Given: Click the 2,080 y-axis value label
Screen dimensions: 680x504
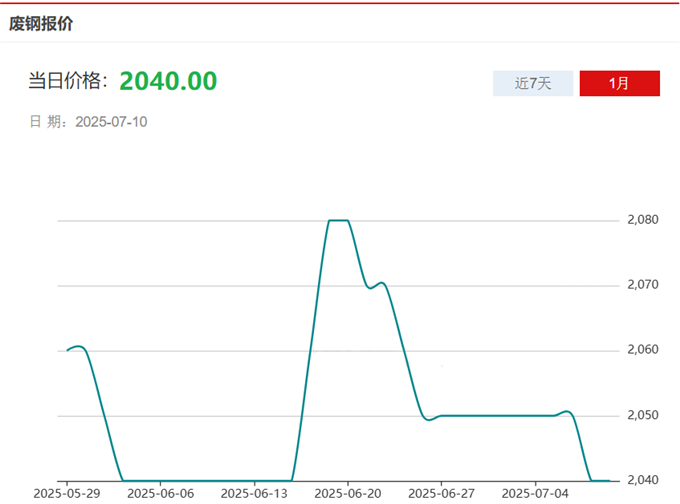Looking at the screenshot, I should pos(644,220).
